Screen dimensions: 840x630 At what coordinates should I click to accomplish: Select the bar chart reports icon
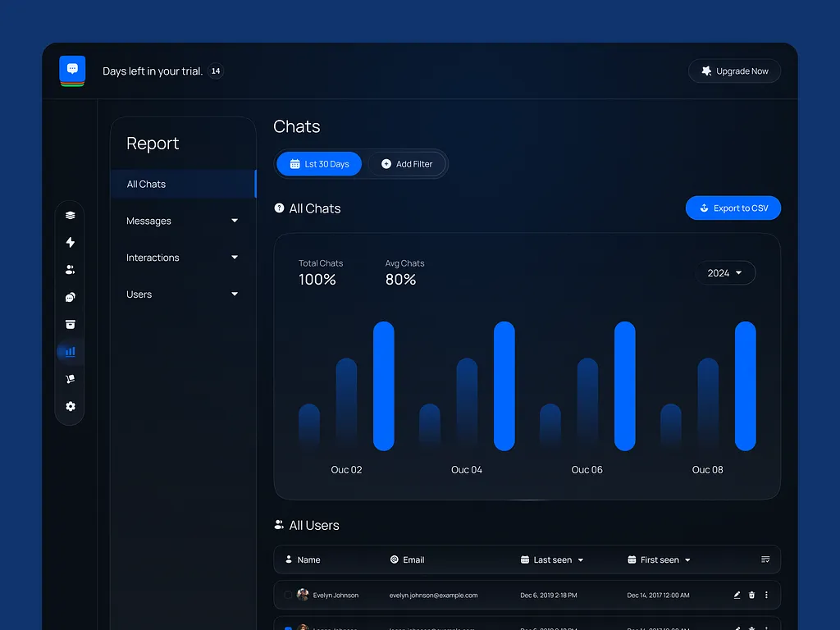point(70,352)
